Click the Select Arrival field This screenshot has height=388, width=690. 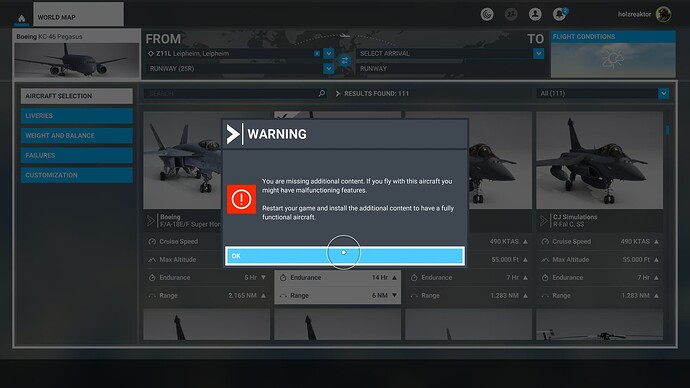[x=445, y=53]
